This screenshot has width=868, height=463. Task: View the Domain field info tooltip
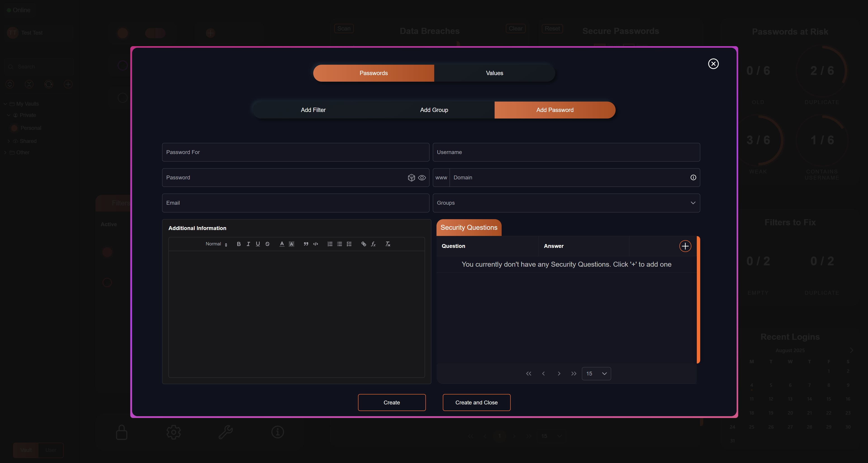(693, 178)
